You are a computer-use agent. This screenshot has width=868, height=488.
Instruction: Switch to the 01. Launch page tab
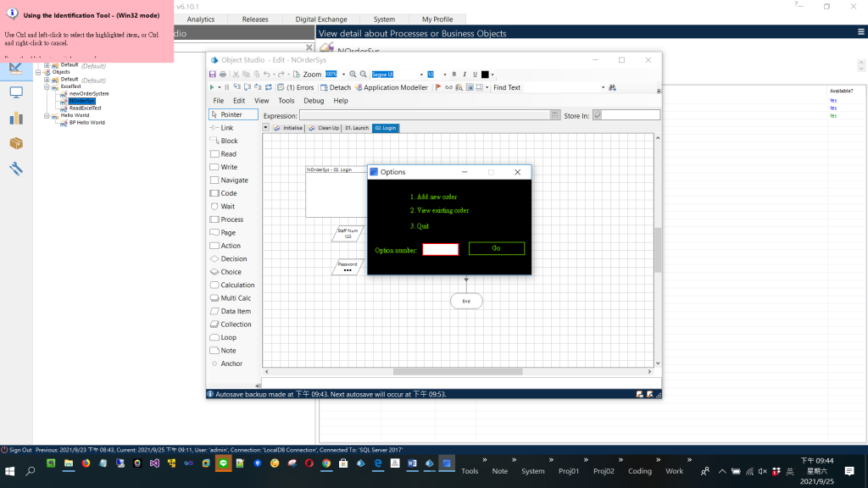click(357, 128)
